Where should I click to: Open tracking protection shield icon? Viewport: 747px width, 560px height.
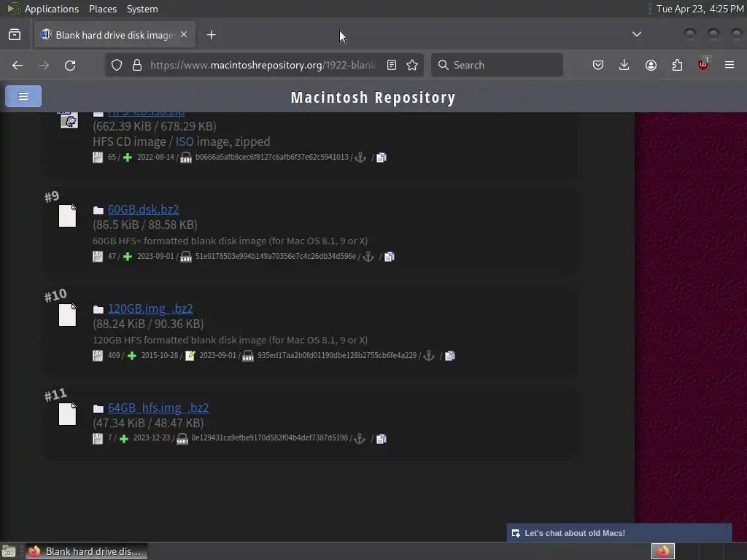coord(117,65)
